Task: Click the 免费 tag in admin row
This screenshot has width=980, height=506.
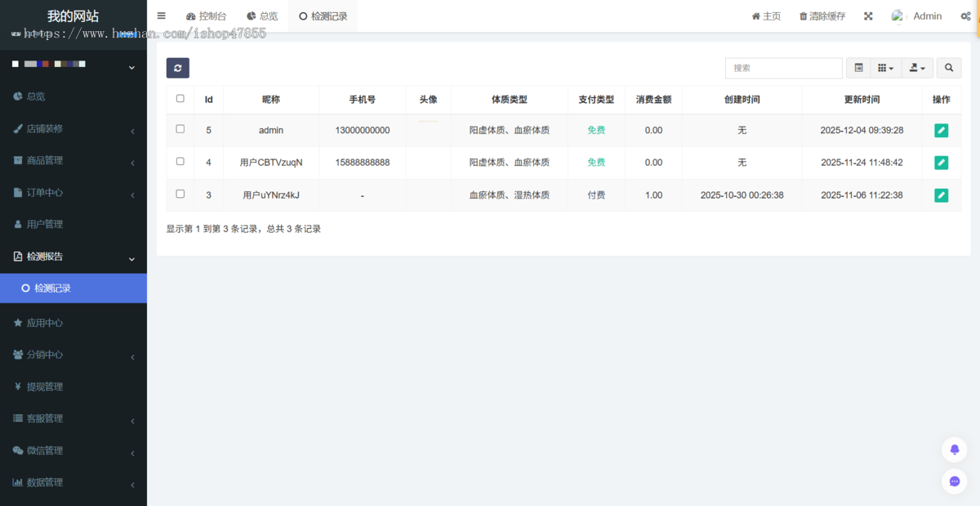Action: pos(596,130)
